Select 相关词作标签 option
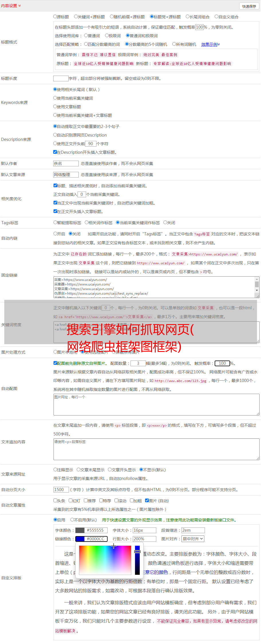Viewport: 261px width, 644px height. coord(87,222)
